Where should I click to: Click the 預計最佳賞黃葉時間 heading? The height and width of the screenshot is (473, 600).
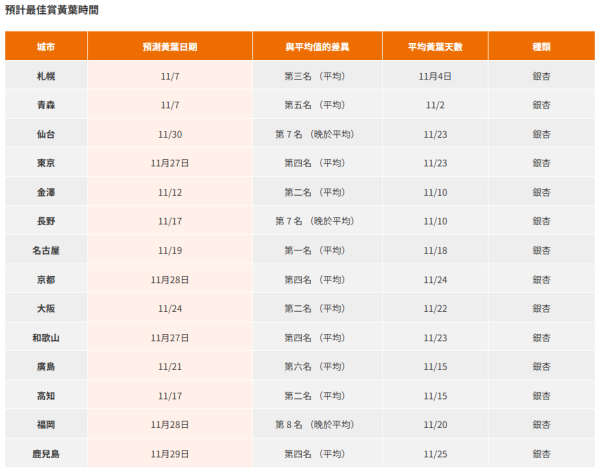coord(52,9)
